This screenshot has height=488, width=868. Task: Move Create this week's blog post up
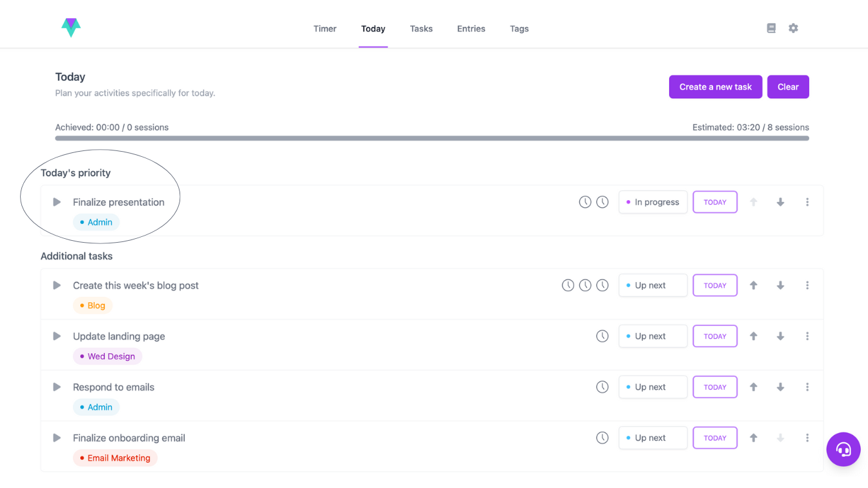tap(753, 285)
